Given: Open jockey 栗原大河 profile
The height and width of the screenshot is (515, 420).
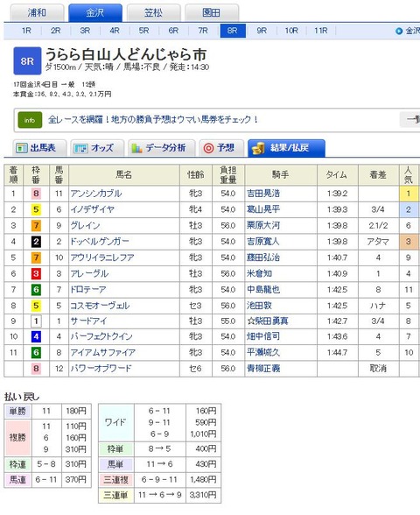Looking at the screenshot, I should tap(263, 226).
